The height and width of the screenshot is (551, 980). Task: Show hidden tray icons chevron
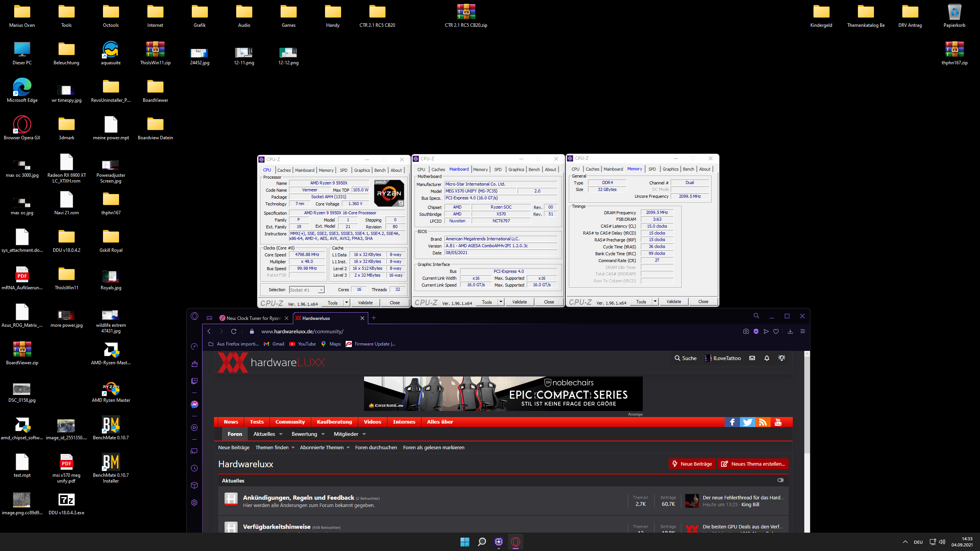coord(905,542)
